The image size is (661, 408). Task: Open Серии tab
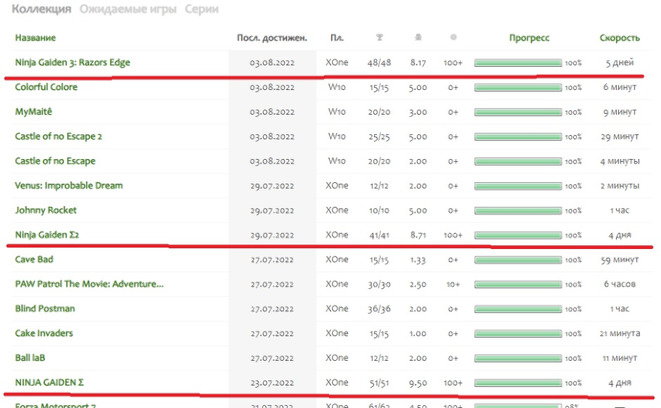tap(202, 9)
